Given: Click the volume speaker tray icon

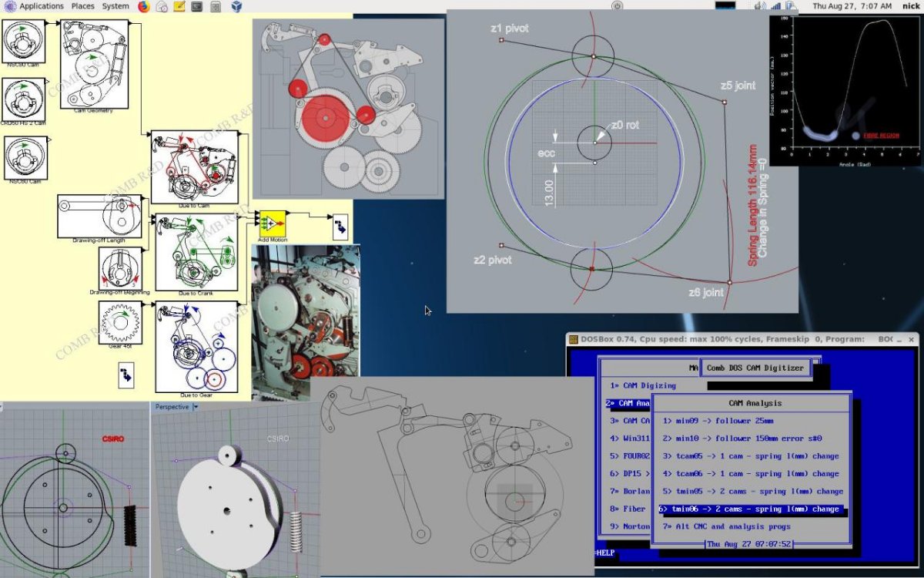Looking at the screenshot, I should point(759,6).
